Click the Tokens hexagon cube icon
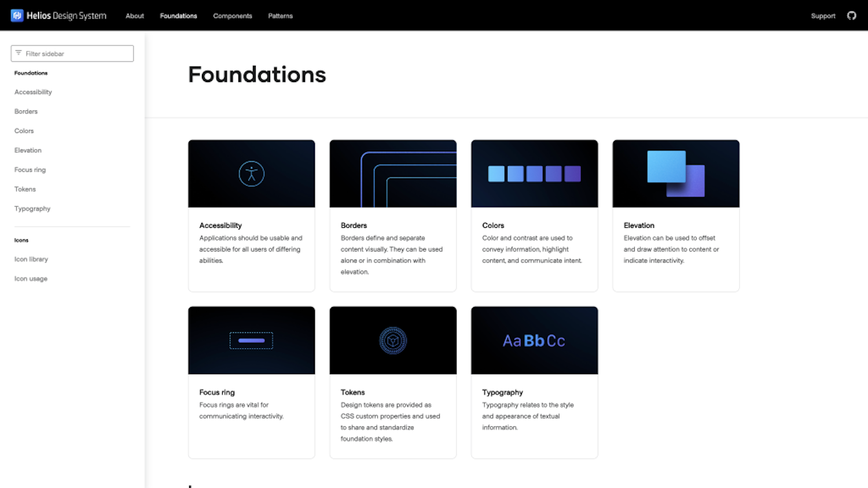This screenshot has width=868, height=488. click(393, 341)
